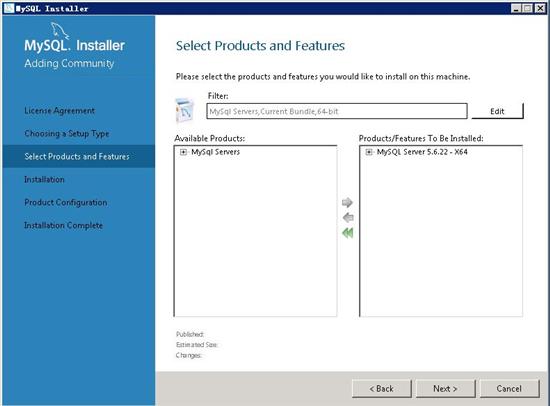Select the Installation step in sidebar
This screenshot has height=406, width=550.
point(44,180)
